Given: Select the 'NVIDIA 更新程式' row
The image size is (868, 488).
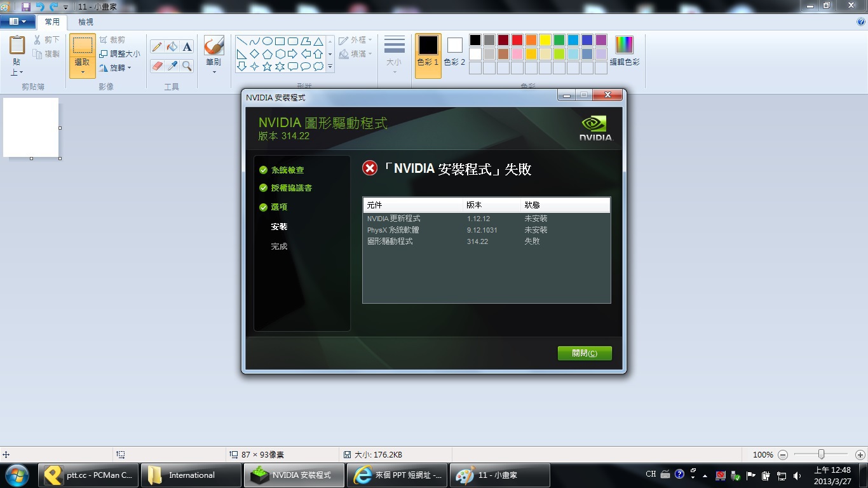Looking at the screenshot, I should 486,219.
